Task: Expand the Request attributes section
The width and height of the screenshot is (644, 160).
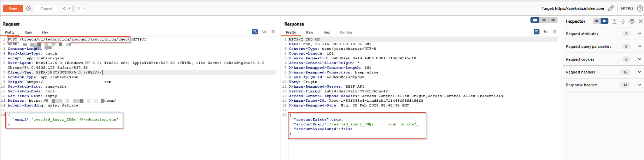Action: [x=639, y=34]
